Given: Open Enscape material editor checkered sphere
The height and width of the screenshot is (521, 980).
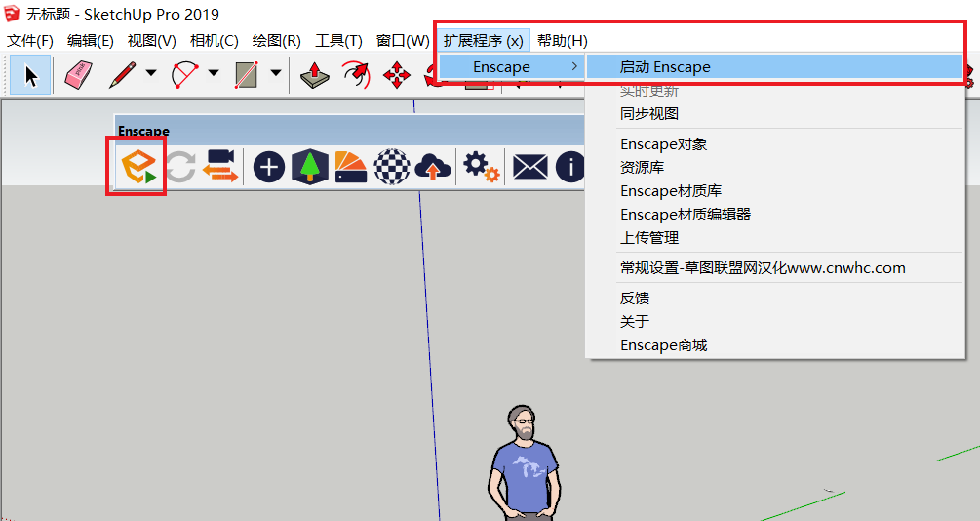Looking at the screenshot, I should click(392, 167).
